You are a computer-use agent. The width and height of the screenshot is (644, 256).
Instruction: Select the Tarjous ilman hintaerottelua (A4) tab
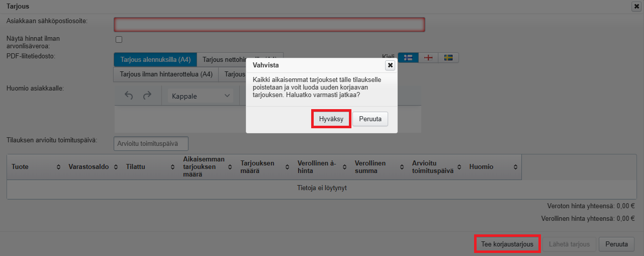point(166,74)
